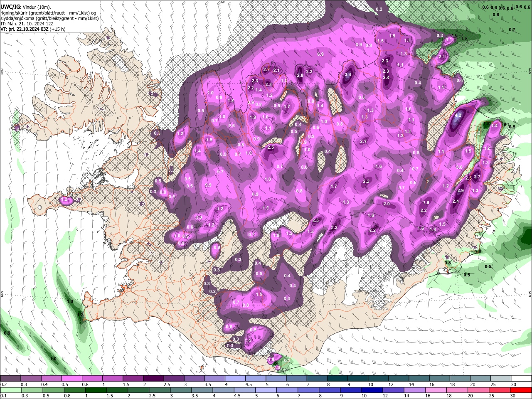Click the 'VT: Þri. 22.10.2024 03Z (+15 h)' line

point(33,30)
